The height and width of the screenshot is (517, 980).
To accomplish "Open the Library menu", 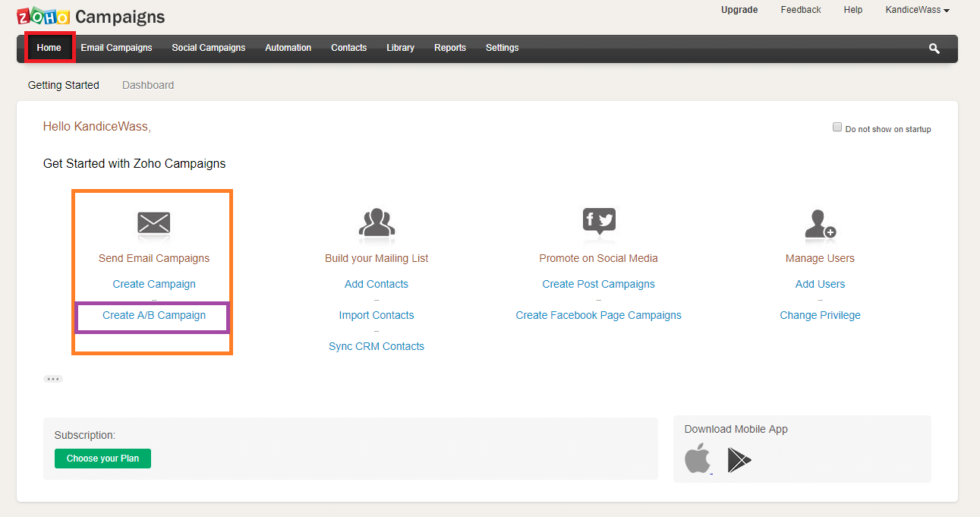I will (401, 48).
